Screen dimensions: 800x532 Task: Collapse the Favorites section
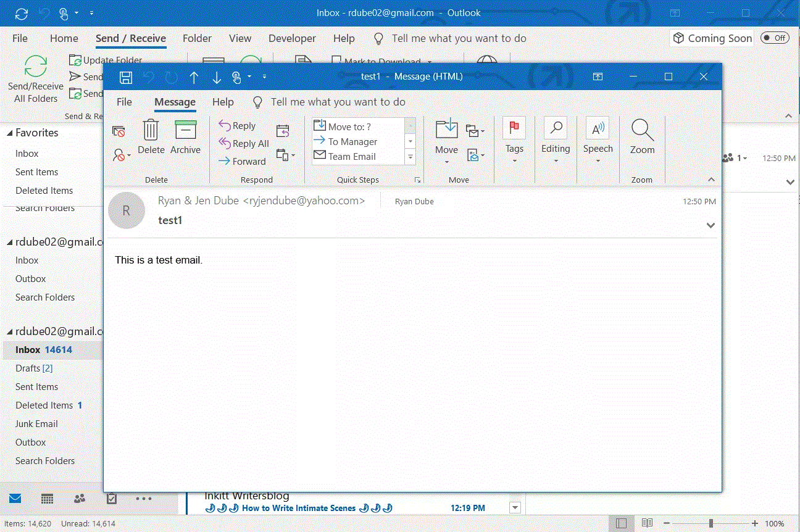[10, 133]
